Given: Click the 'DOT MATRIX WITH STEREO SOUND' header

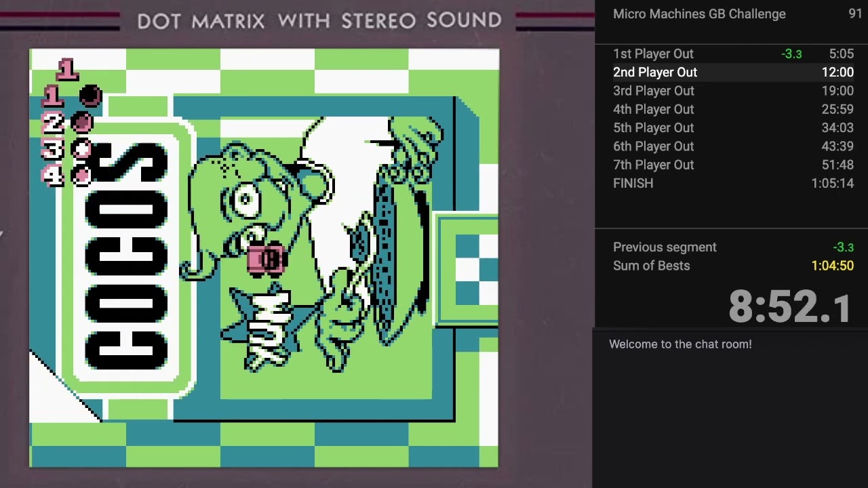Looking at the screenshot, I should 319,20.
